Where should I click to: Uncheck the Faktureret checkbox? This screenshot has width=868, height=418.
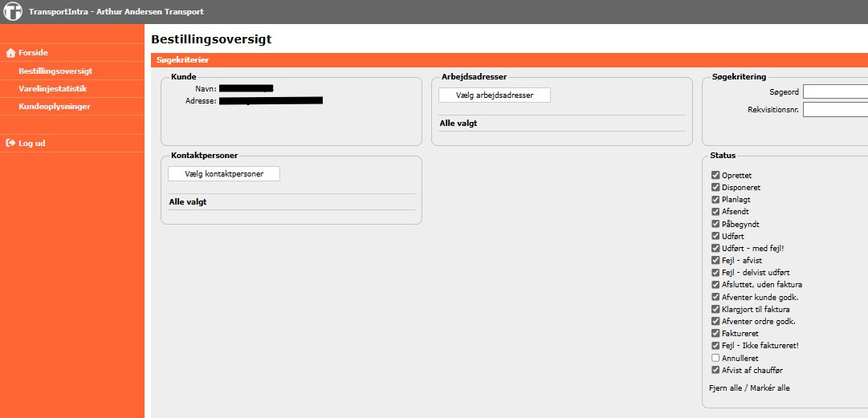click(715, 334)
